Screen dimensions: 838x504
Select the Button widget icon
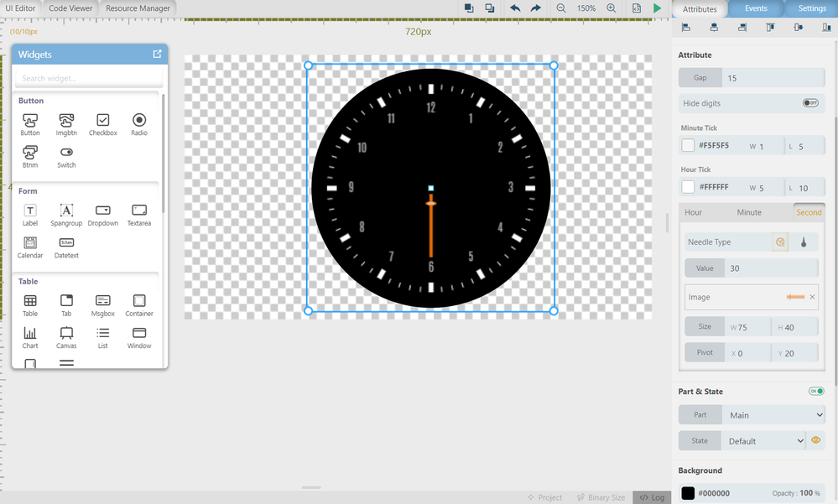click(30, 120)
